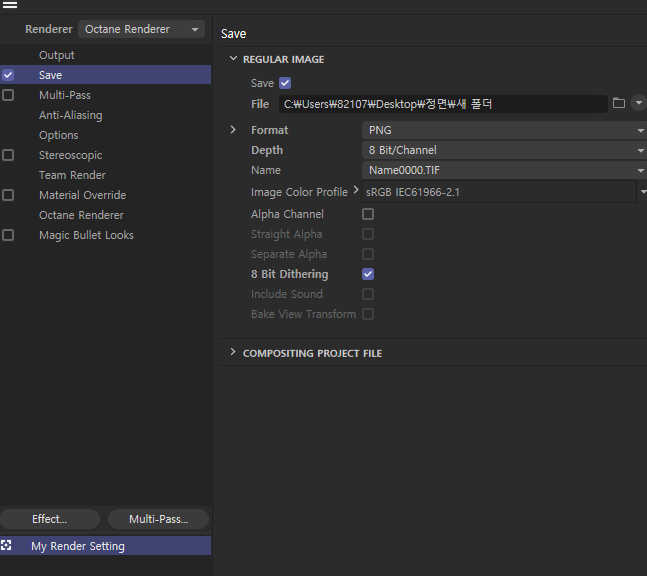Image resolution: width=647 pixels, height=576 pixels.
Task: Click the Multi-Pass... button
Action: point(158,519)
